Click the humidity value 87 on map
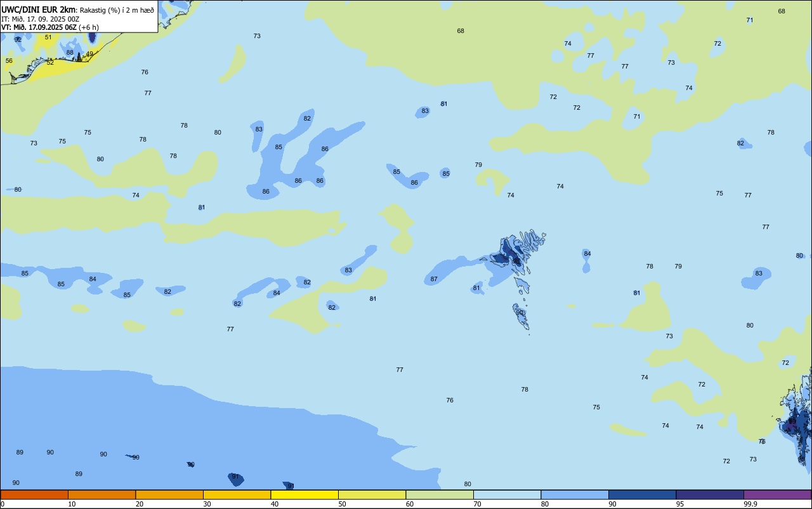 tap(434, 279)
